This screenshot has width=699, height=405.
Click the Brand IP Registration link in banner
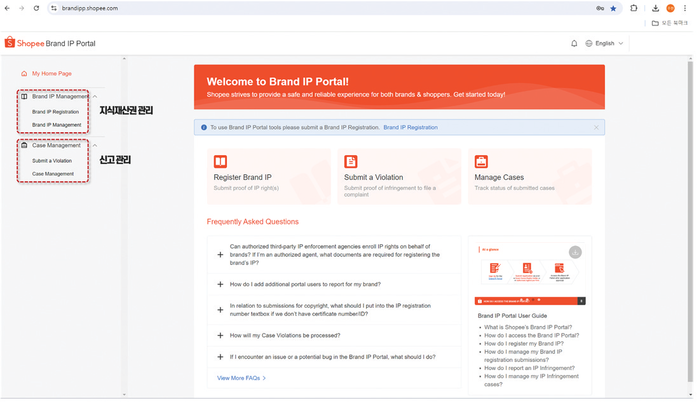[411, 128]
